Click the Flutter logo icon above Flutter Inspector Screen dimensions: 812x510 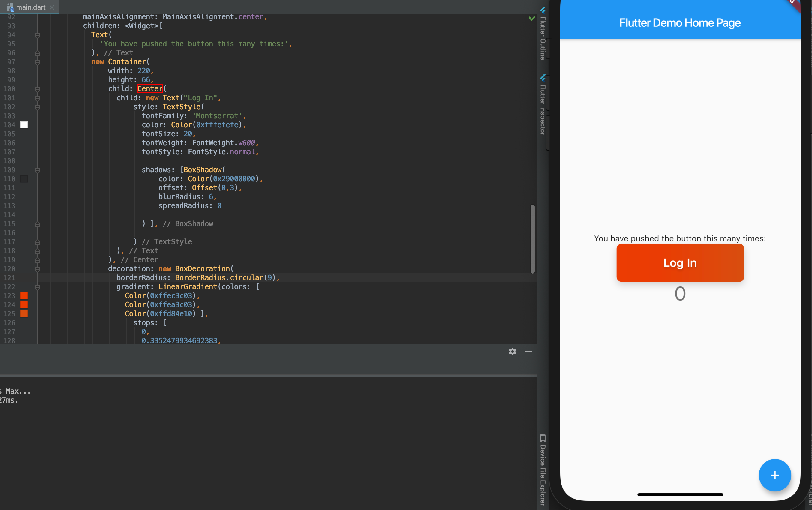[543, 78]
